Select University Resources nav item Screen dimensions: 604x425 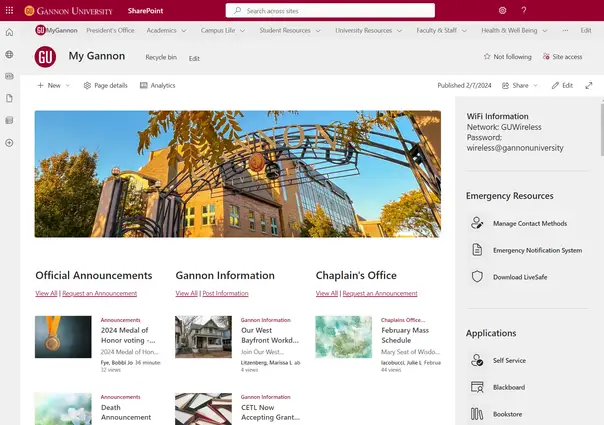pos(364,30)
